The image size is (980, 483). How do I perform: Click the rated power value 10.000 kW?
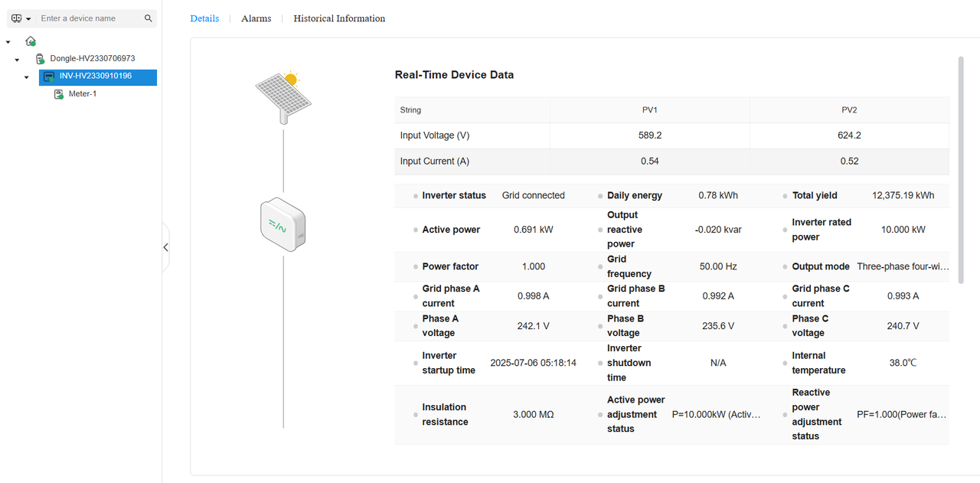pos(903,230)
